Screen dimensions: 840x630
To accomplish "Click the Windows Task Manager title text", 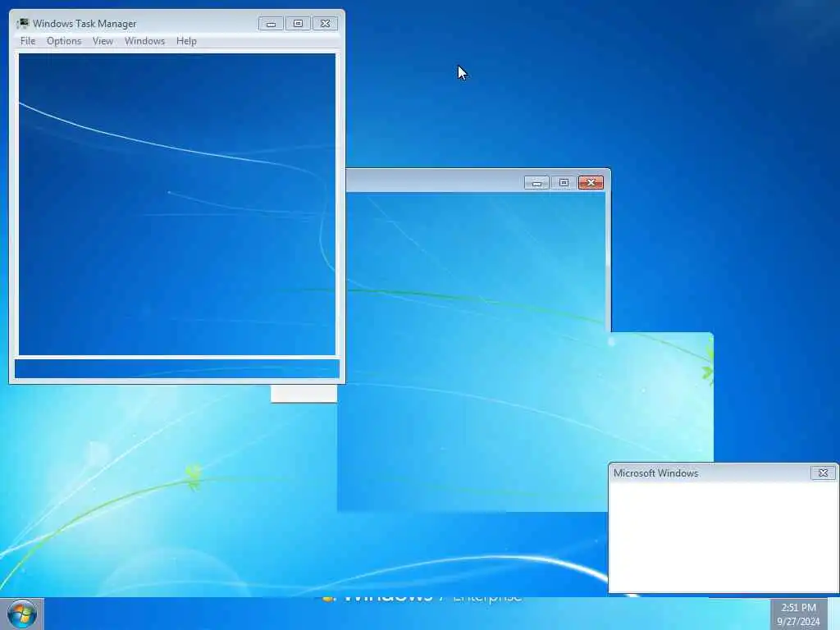I will (84, 24).
